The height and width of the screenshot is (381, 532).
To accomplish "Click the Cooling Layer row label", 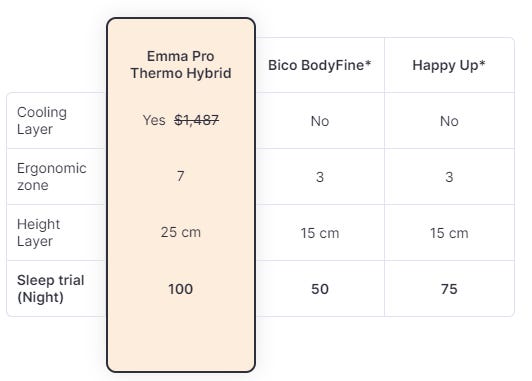I will 42,120.
